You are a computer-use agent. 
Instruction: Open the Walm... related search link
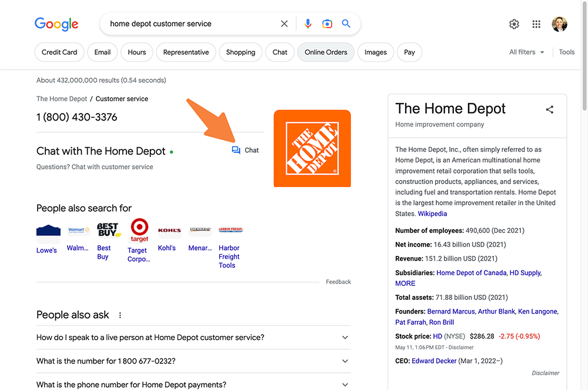78,248
